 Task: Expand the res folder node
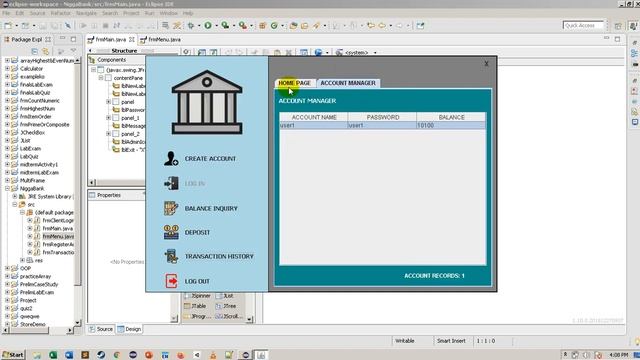coord(22,260)
